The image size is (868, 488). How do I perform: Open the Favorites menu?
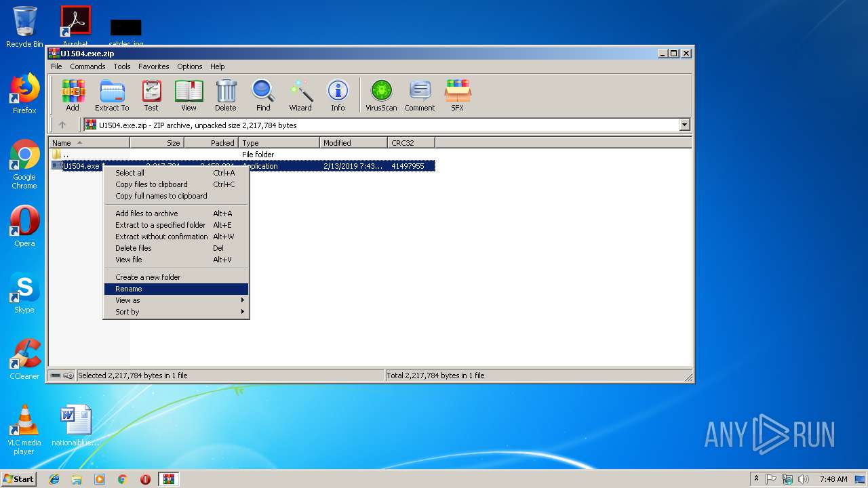click(x=154, y=66)
